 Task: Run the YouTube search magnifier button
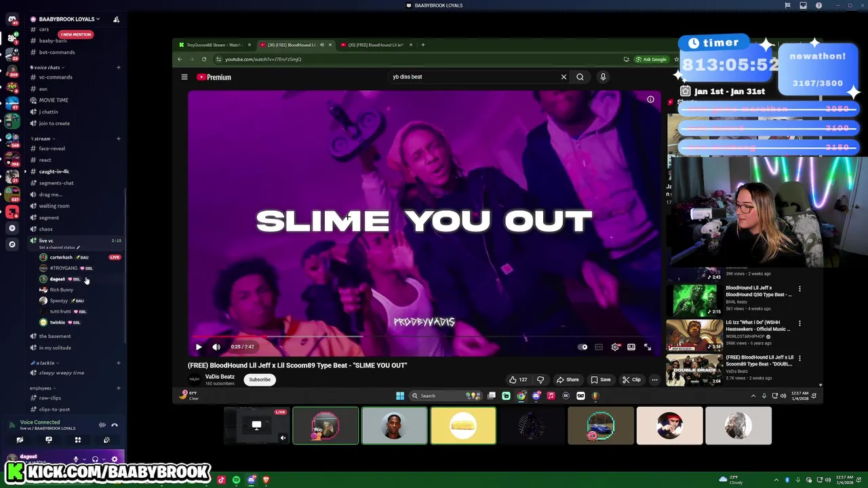pyautogui.click(x=580, y=77)
